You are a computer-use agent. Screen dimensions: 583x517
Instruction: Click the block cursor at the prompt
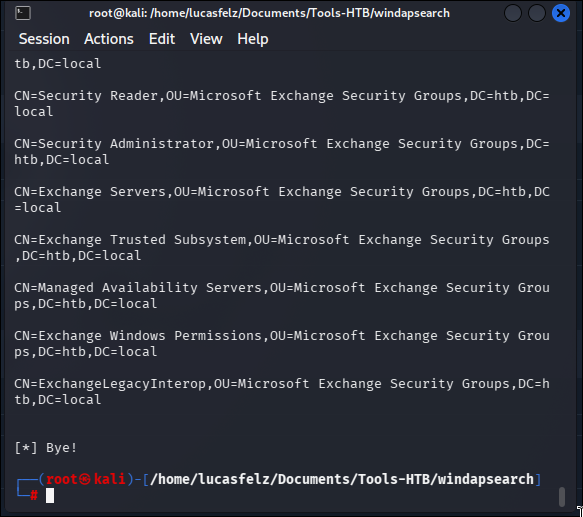pos(50,496)
